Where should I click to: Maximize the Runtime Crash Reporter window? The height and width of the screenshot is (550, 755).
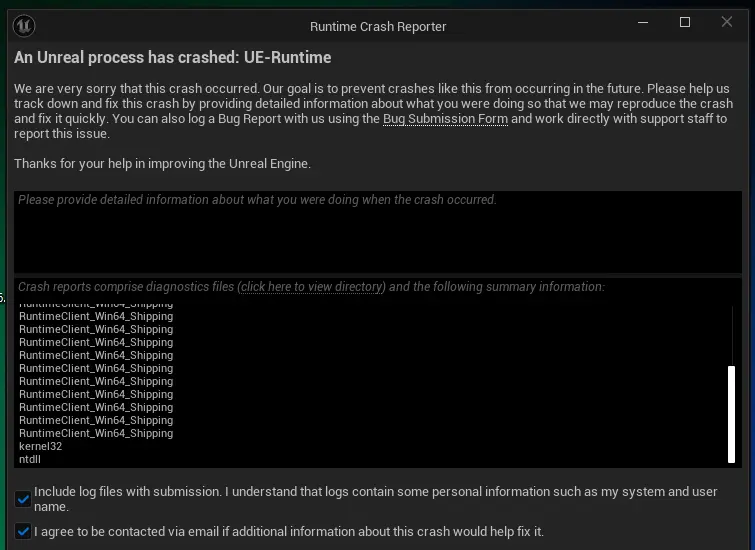coord(685,22)
